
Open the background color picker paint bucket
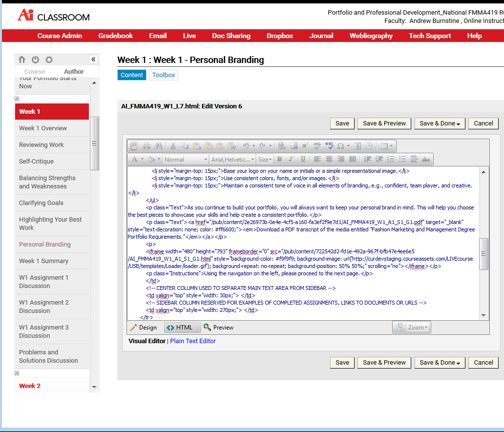151,160
